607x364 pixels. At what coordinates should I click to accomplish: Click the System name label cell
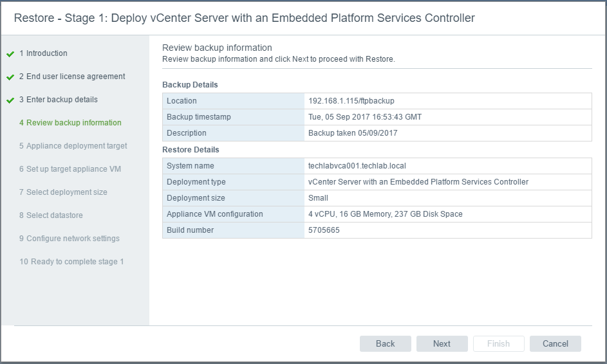[x=234, y=166]
